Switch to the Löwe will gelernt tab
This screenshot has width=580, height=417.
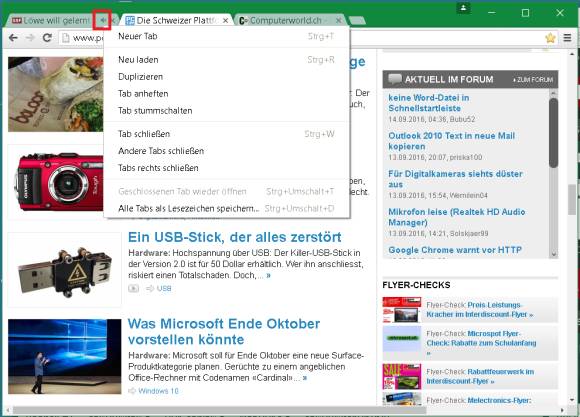click(55, 20)
